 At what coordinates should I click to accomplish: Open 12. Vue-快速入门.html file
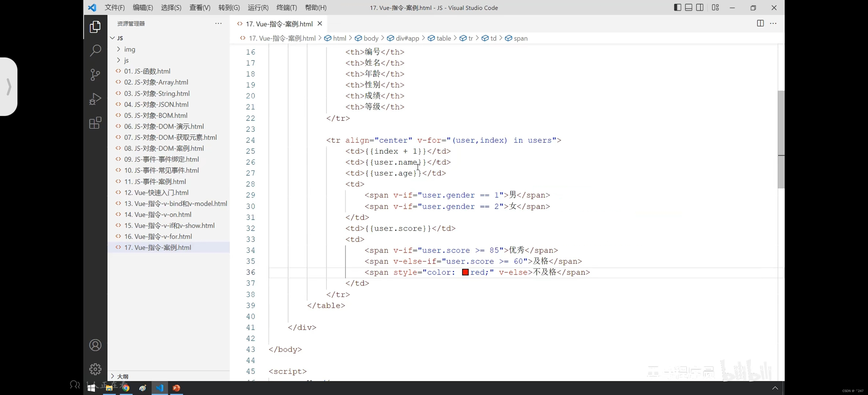pyautogui.click(x=169, y=193)
